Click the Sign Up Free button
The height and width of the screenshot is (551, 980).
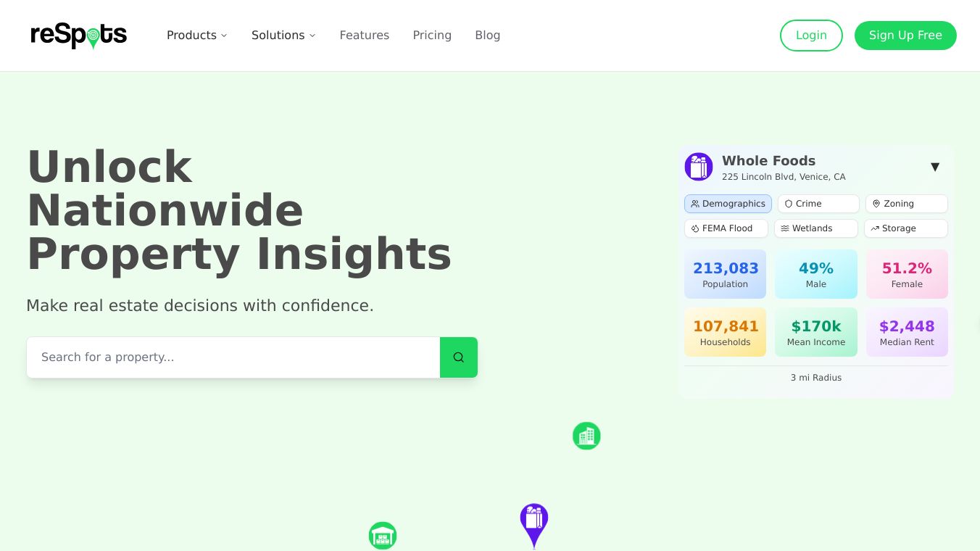tap(905, 36)
